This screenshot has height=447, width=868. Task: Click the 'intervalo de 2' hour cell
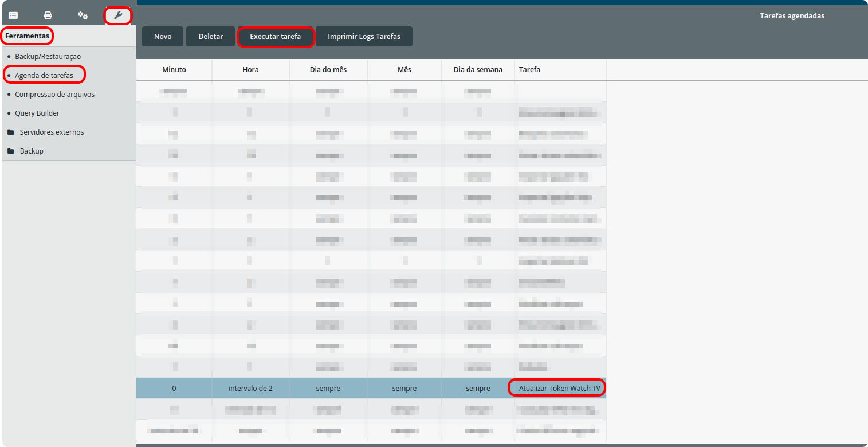(250, 389)
